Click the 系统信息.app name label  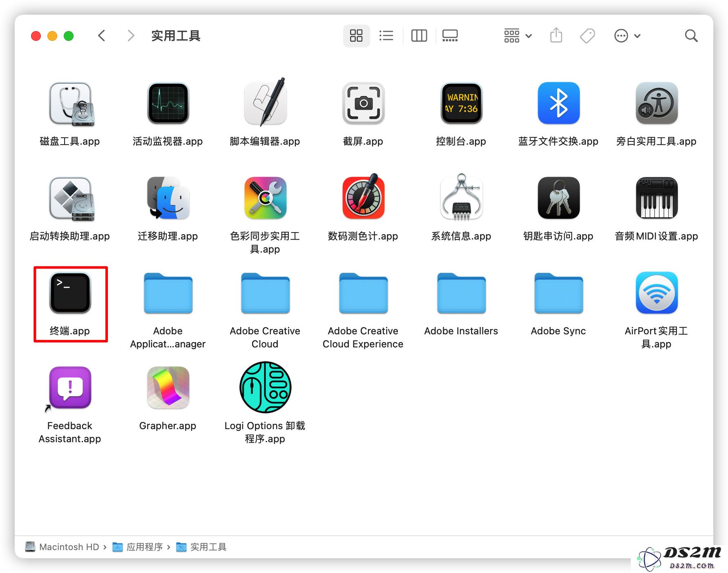coord(461,236)
